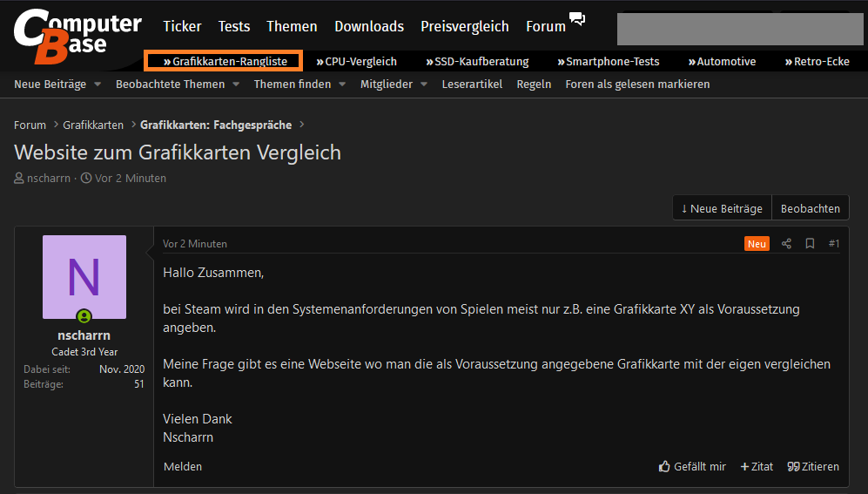The width and height of the screenshot is (868, 494).
Task: Open the Preisvergleich menu
Action: point(464,26)
